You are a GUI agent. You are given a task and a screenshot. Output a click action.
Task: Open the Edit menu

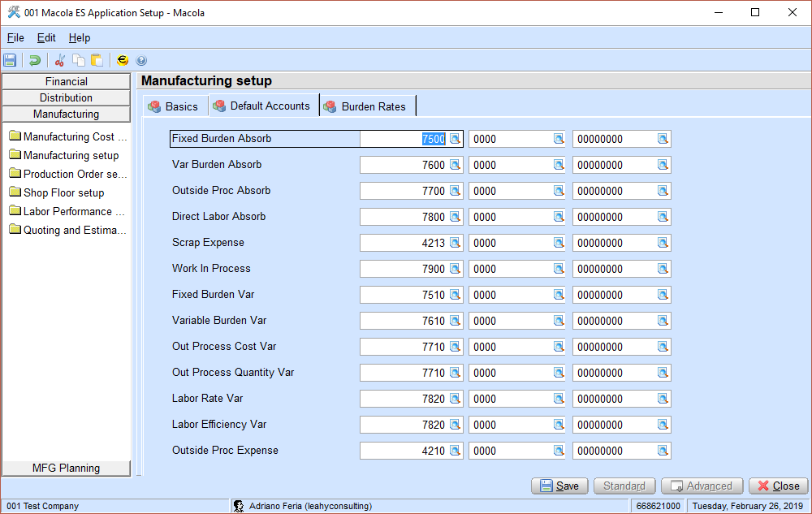(x=46, y=38)
